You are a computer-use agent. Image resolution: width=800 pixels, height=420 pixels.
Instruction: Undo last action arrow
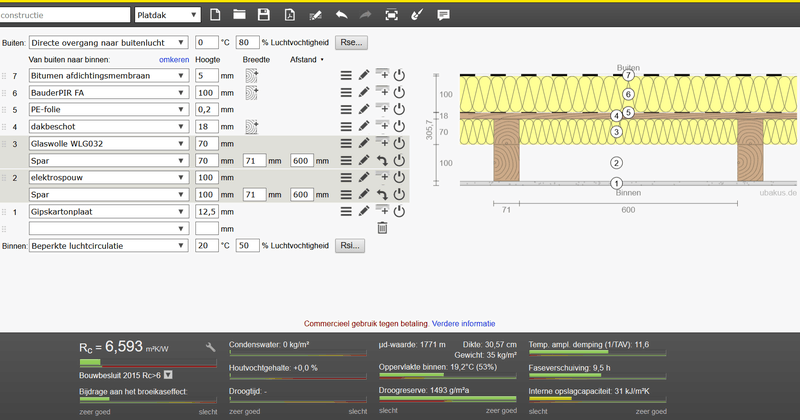coord(341,15)
